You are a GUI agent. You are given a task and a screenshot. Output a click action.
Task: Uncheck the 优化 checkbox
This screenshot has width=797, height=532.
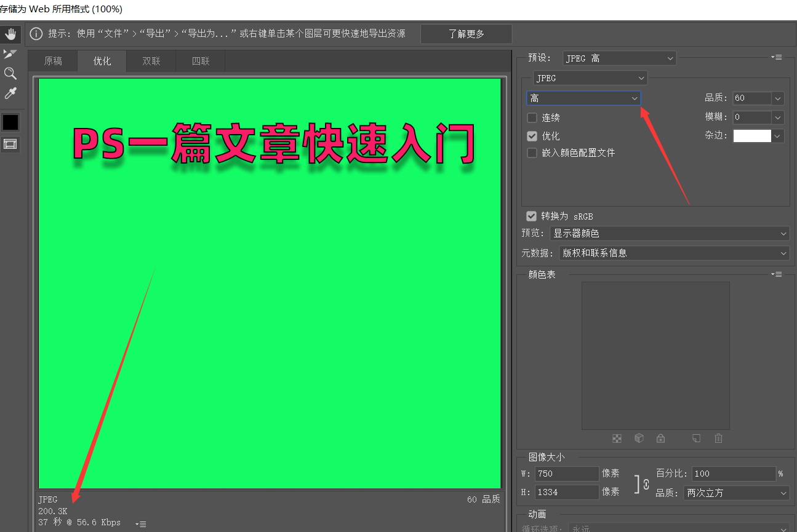[532, 136]
